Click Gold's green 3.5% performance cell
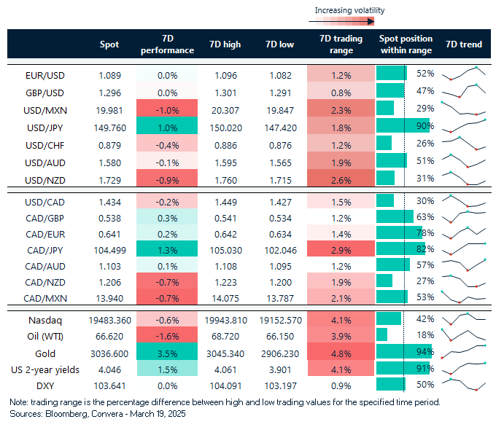 click(x=167, y=352)
